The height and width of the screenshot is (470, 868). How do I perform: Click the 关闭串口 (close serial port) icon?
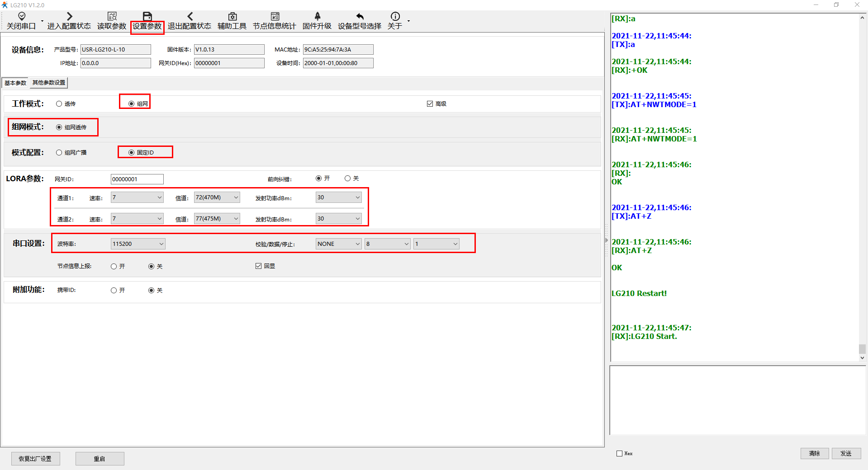pyautogui.click(x=21, y=17)
